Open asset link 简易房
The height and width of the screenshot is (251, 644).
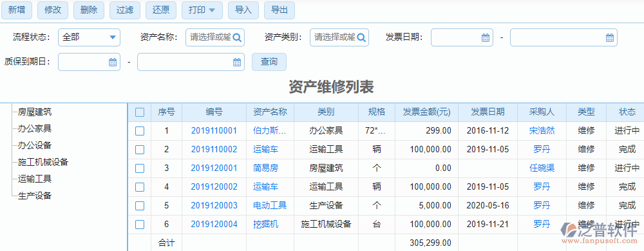pyautogui.click(x=266, y=168)
